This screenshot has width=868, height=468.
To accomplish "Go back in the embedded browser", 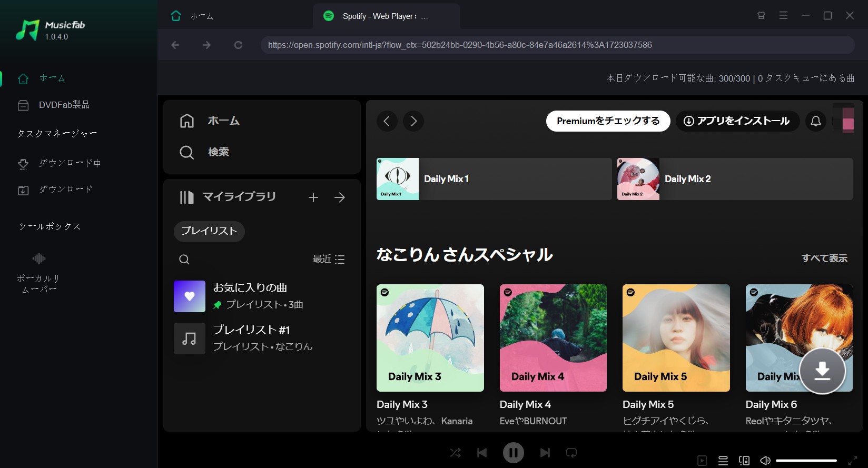I will 175,45.
